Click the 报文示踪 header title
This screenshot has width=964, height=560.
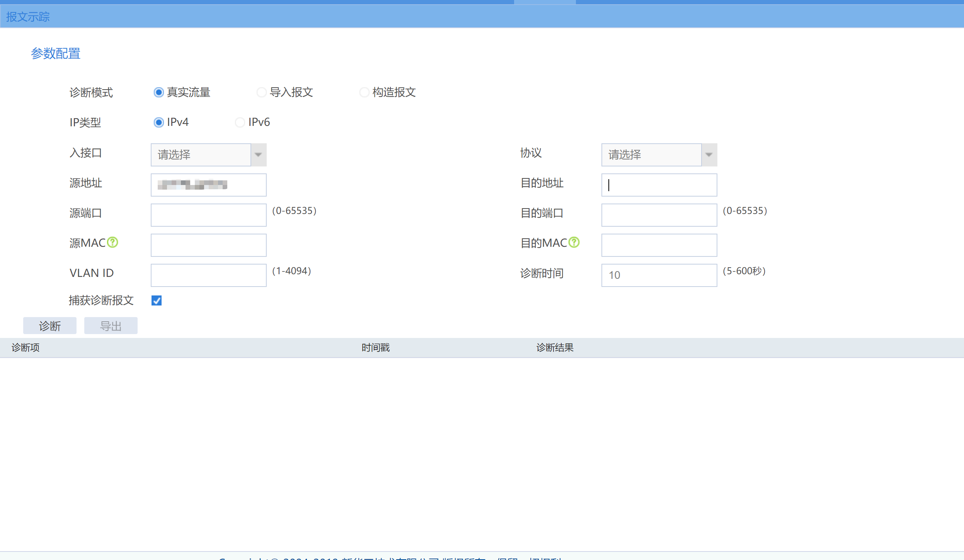[x=28, y=17]
